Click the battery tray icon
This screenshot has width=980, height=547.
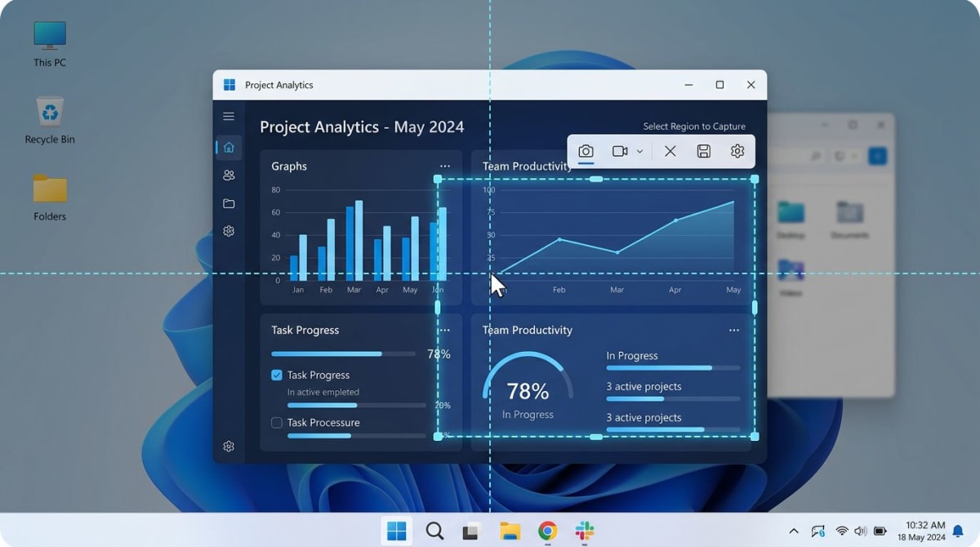click(x=880, y=531)
